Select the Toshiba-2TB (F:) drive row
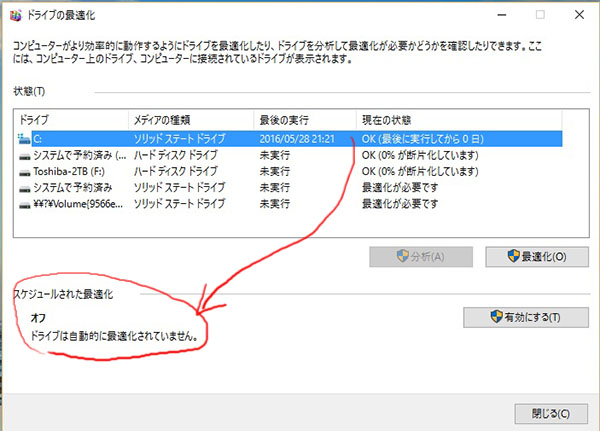This screenshot has width=600, height=431. click(x=290, y=171)
